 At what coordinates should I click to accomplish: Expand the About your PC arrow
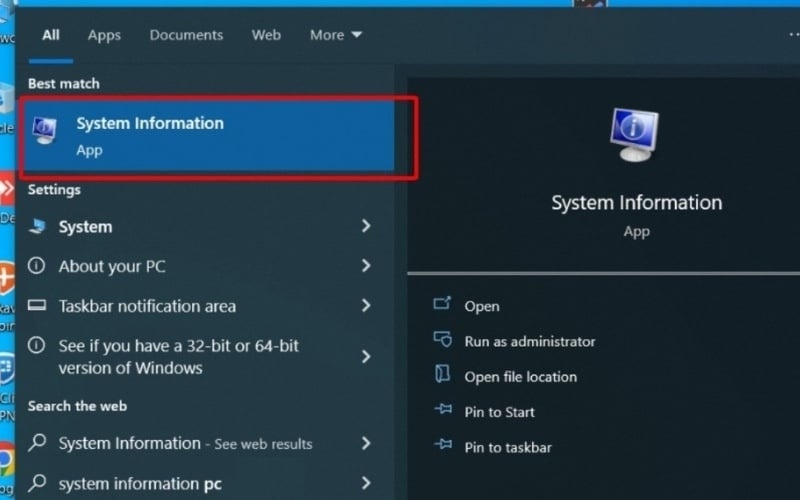click(x=366, y=265)
